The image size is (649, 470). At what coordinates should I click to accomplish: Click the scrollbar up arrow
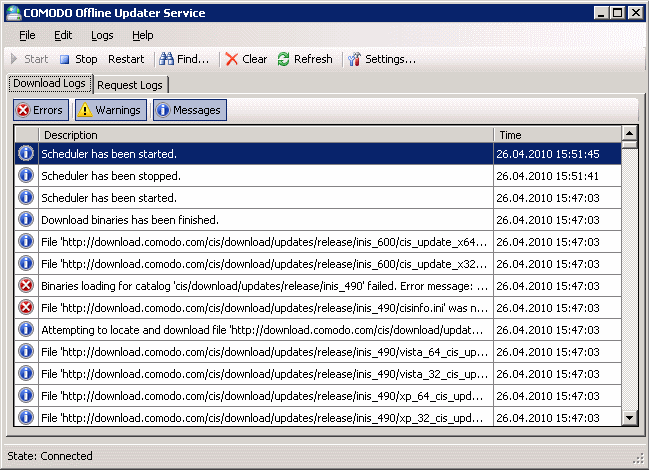point(630,133)
